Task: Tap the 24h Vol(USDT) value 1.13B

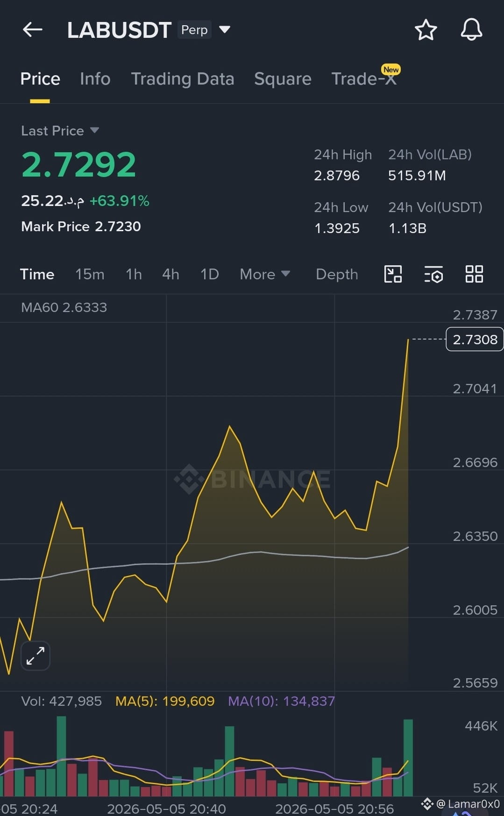Action: [x=407, y=228]
